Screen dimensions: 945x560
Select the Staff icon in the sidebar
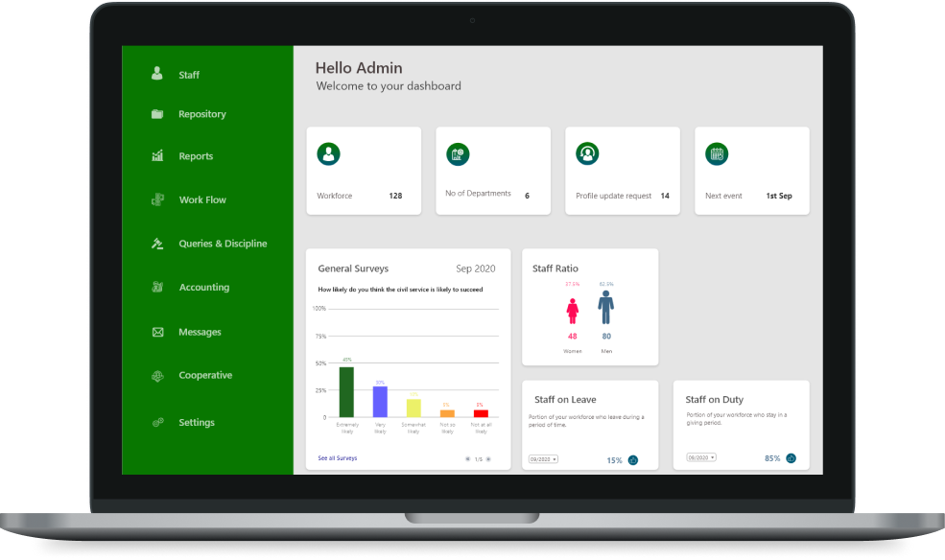point(156,73)
